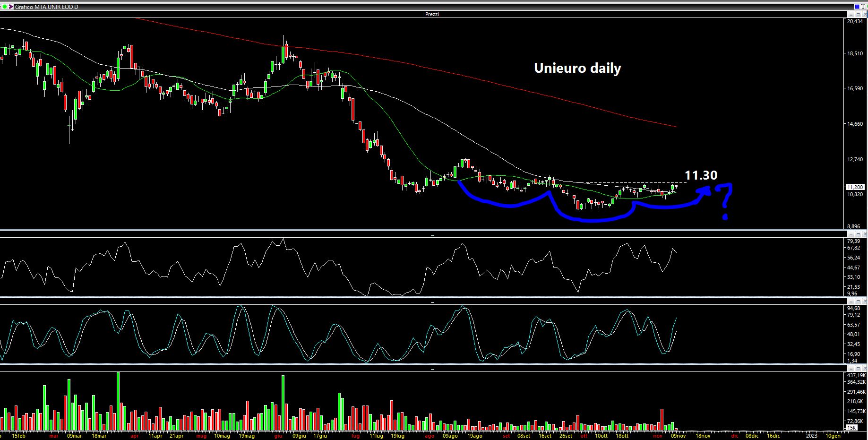The image size is (868, 440).
Task: Close the volume histogram pane
Action: 865,368
